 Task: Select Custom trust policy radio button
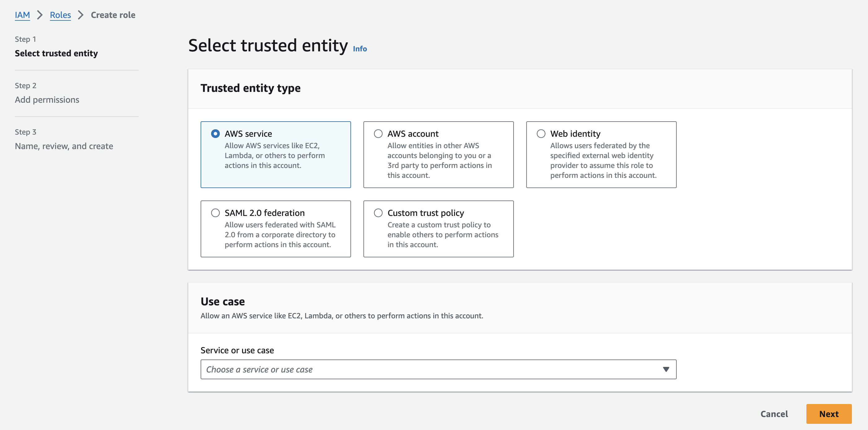tap(378, 213)
